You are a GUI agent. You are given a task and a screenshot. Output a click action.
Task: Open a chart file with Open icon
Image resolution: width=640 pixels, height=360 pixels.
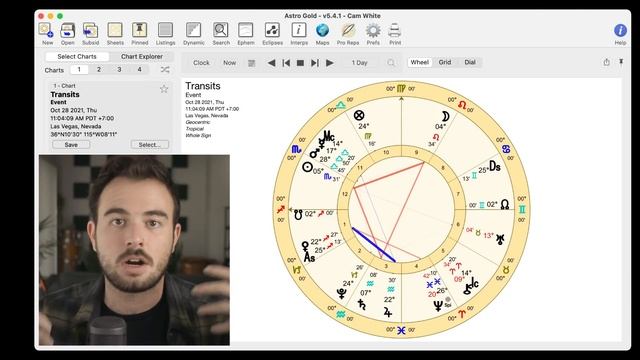click(67, 30)
